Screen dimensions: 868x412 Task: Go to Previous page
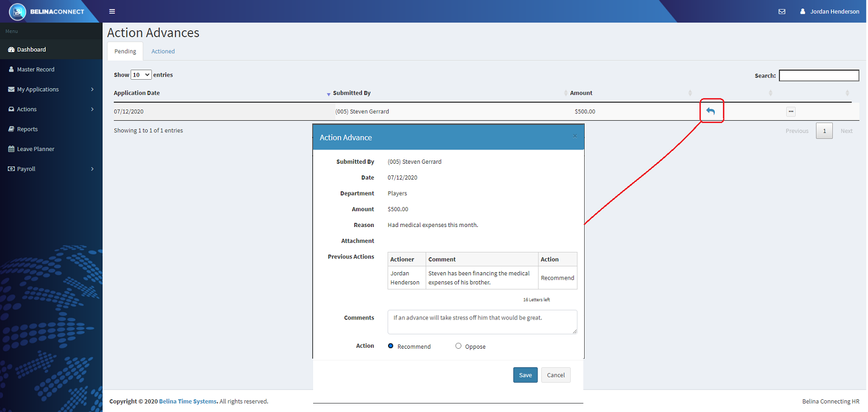(797, 131)
